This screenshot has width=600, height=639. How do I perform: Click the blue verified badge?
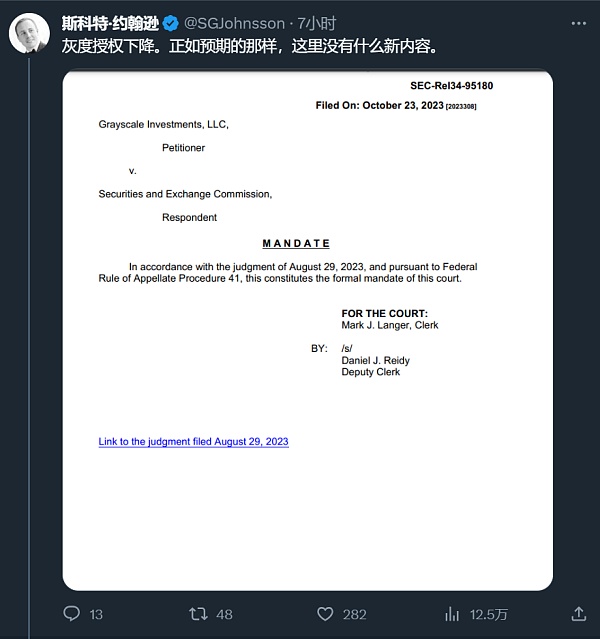point(170,24)
